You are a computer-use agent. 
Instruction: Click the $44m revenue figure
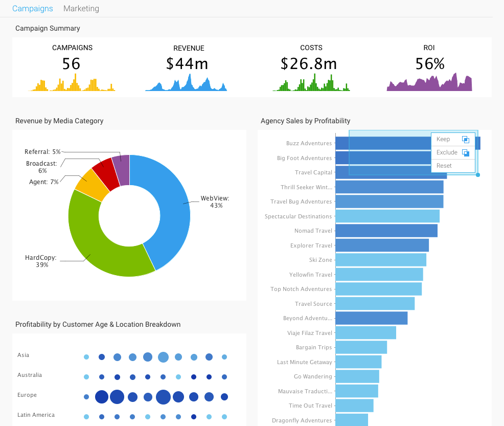(x=187, y=63)
